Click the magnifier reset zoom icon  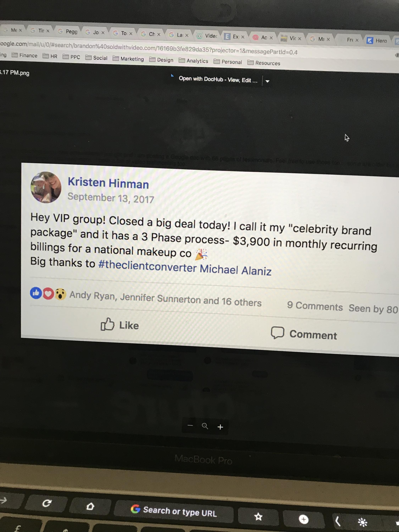[x=205, y=426]
